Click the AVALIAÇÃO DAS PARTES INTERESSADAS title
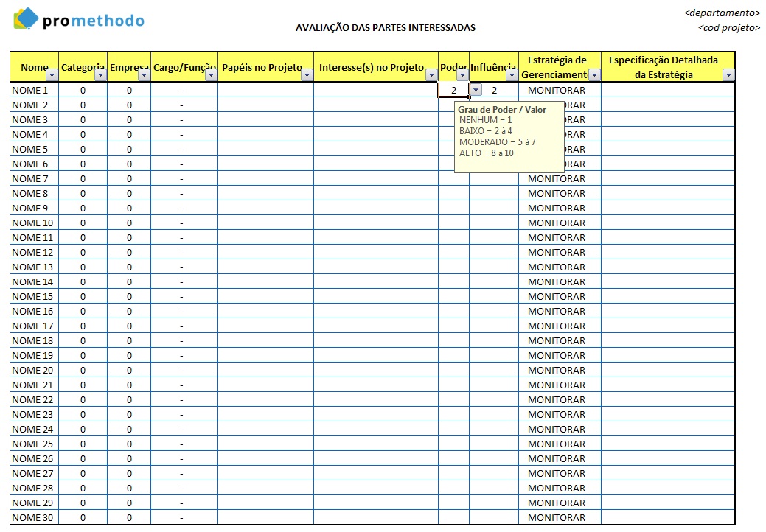766x532 pixels. click(x=386, y=28)
